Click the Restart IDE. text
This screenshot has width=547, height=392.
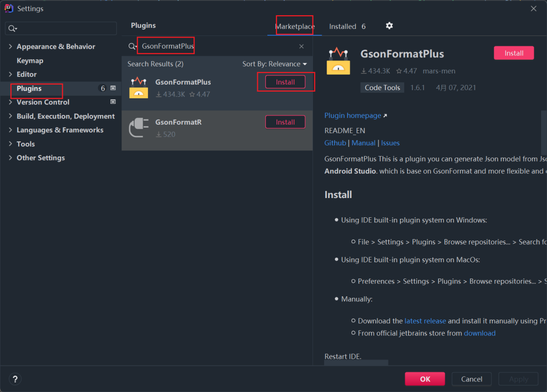343,357
